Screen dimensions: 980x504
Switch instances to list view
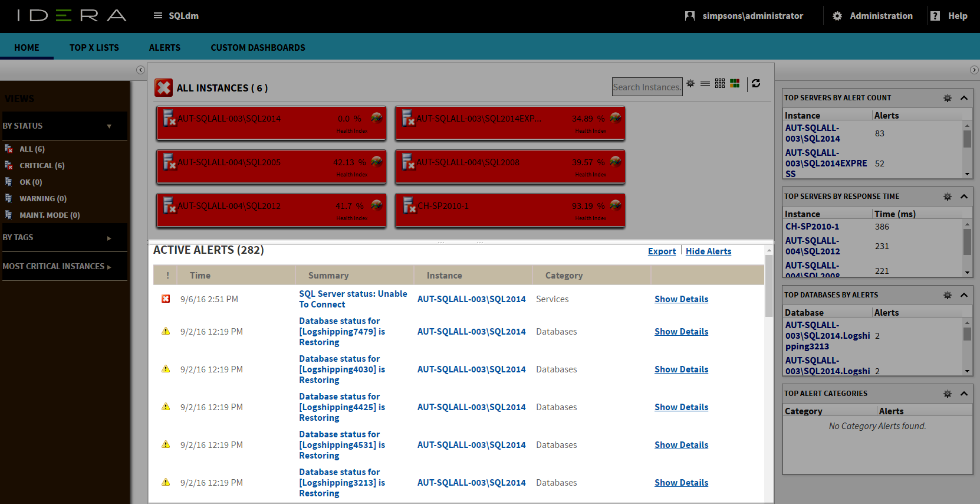pos(705,84)
